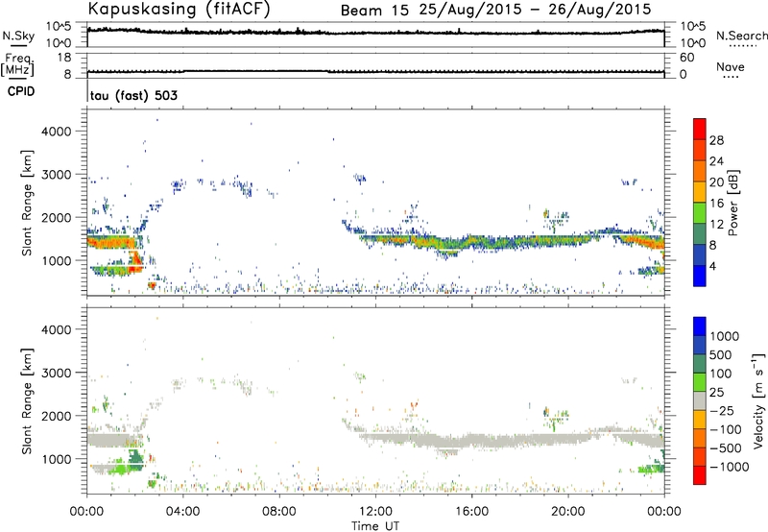Click the 2000 tick in velocity panel
Screen dimensions: 768x532
click(x=57, y=416)
